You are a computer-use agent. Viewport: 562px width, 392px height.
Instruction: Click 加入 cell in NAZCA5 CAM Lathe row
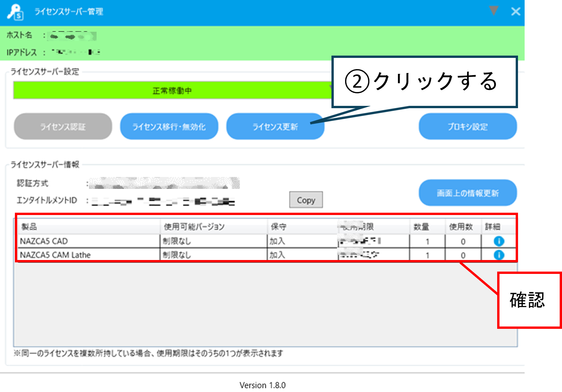click(x=302, y=255)
